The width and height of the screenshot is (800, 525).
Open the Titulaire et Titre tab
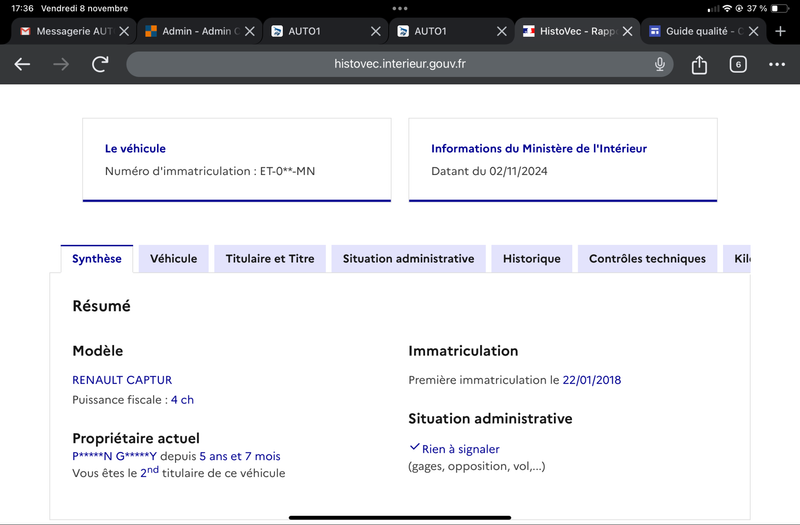tap(270, 259)
